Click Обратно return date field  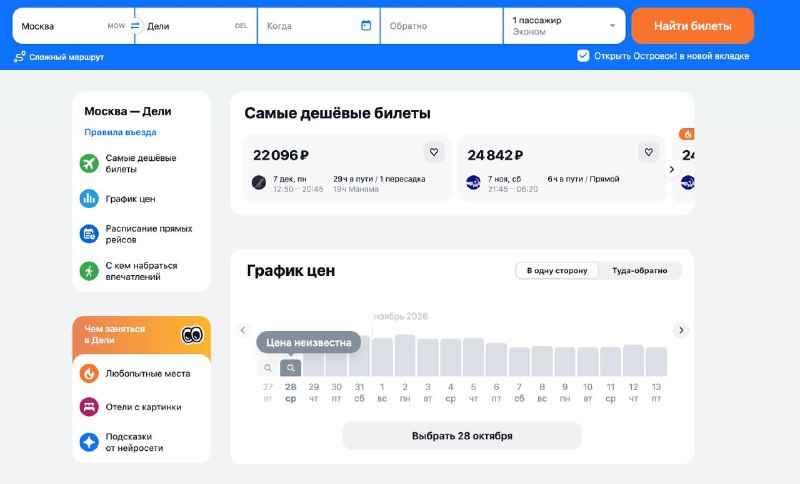(x=442, y=26)
